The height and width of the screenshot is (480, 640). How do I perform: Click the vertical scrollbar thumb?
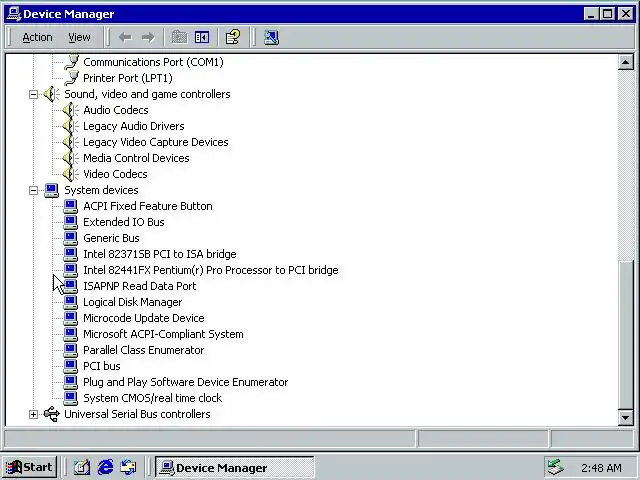coord(626,335)
